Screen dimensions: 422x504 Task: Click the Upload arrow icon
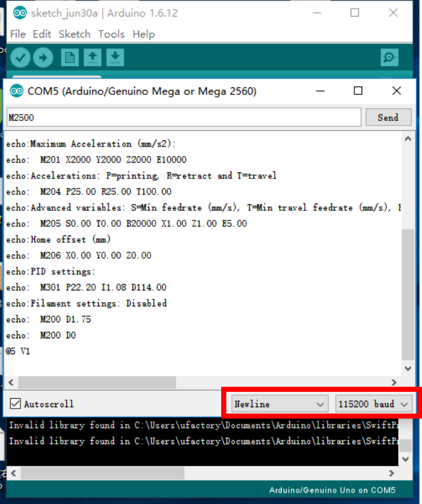[x=43, y=57]
